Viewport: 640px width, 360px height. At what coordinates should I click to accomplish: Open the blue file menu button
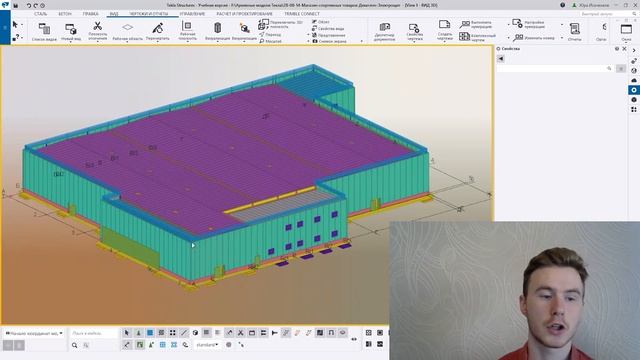pyautogui.click(x=5, y=27)
